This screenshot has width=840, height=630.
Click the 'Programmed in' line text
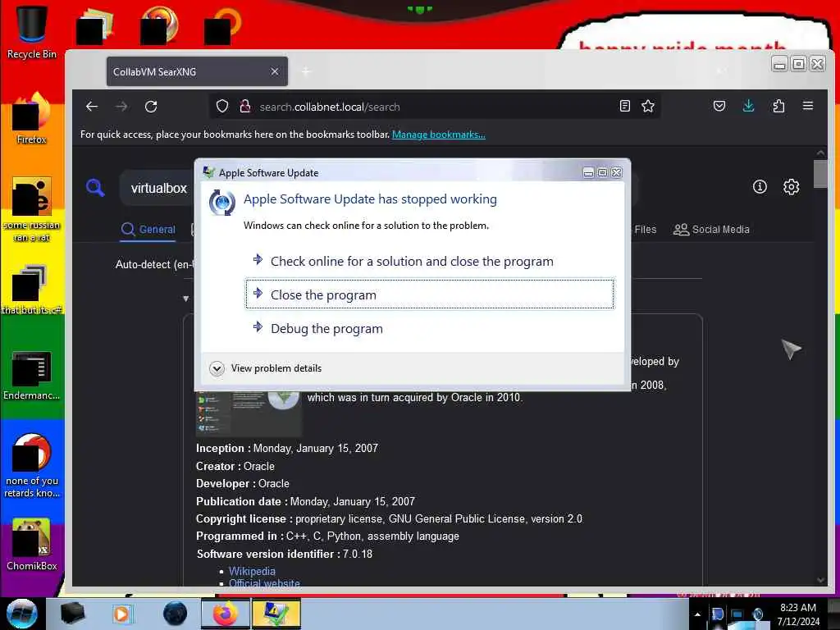327,536
